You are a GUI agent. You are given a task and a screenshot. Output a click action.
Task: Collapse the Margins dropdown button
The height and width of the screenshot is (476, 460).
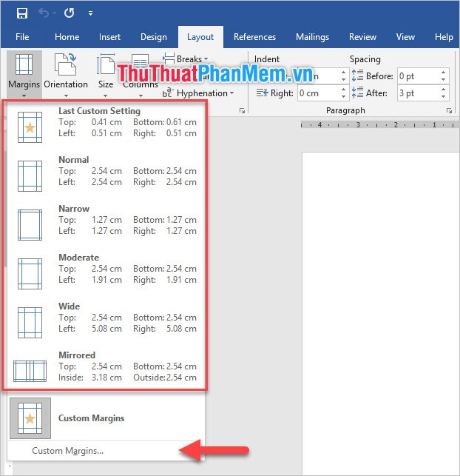(x=24, y=74)
